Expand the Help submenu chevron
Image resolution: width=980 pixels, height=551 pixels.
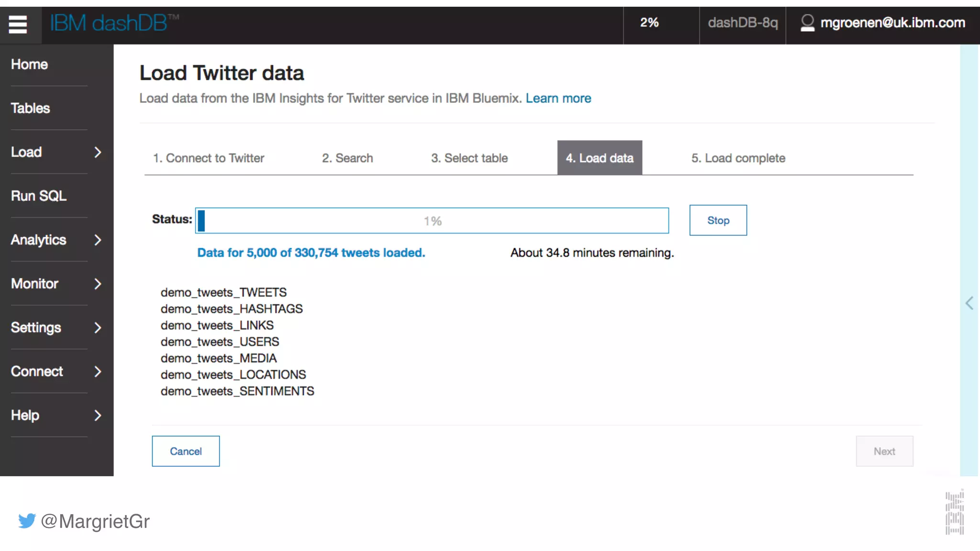98,415
